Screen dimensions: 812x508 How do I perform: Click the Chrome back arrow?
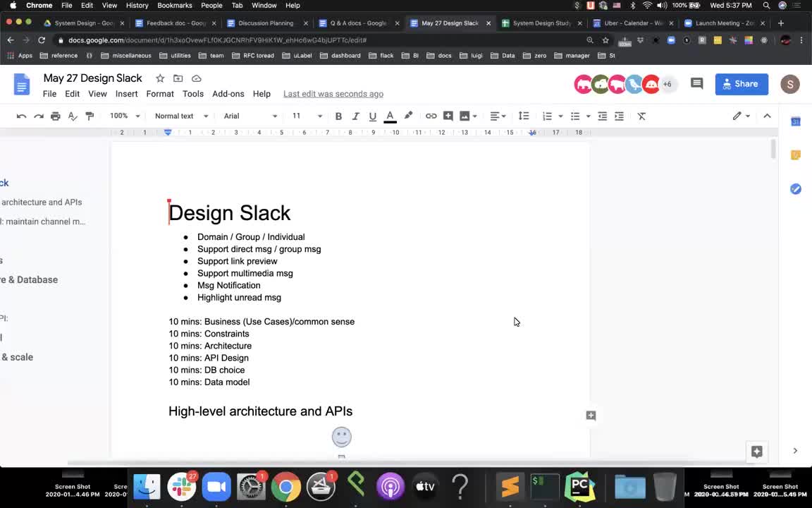click(x=11, y=40)
